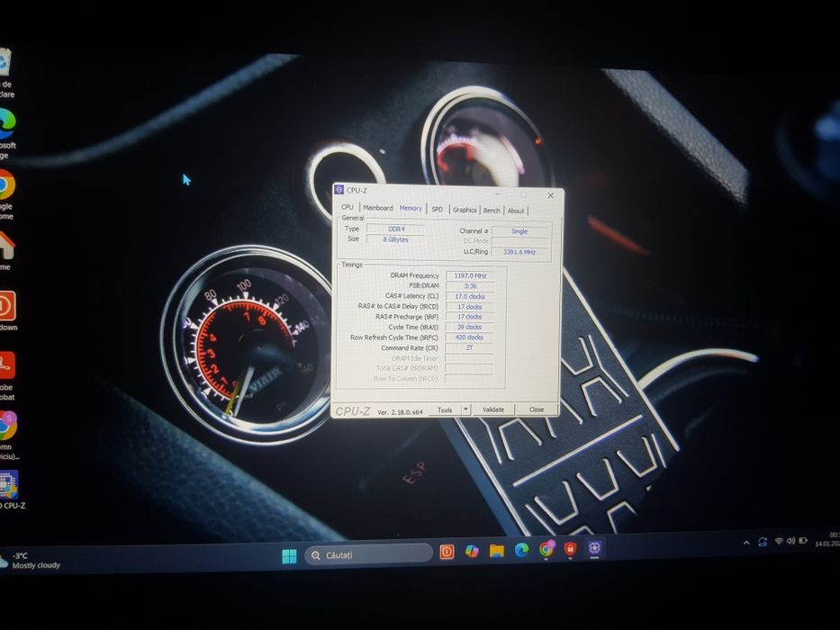Switch to the Mainboard tab
The width and height of the screenshot is (840, 630).
click(377, 207)
